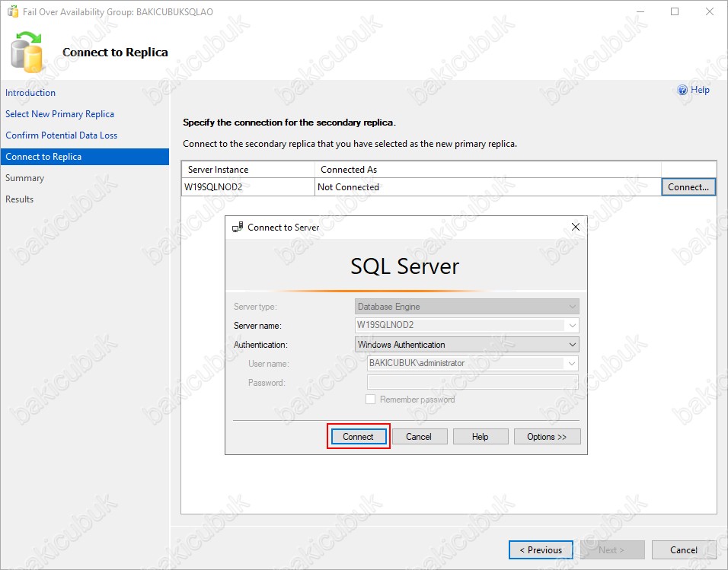Screen dimensions: 728x570
Task: Select Summary wizard page
Action: tap(24, 178)
